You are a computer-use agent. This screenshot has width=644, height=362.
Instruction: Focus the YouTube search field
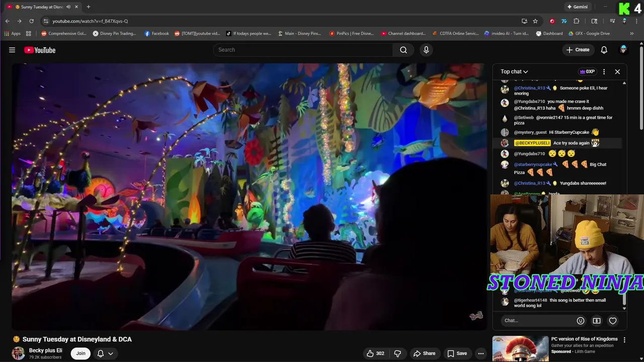point(303,50)
